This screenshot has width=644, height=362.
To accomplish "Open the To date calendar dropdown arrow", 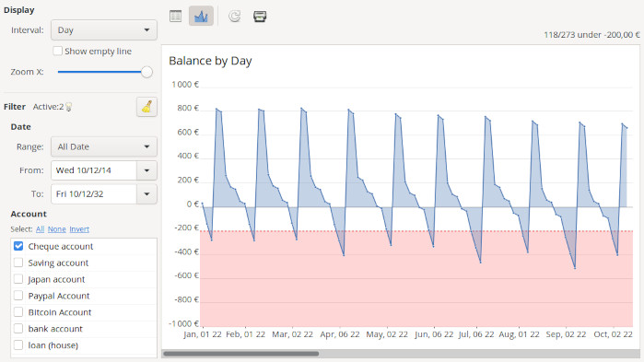I will (x=146, y=194).
